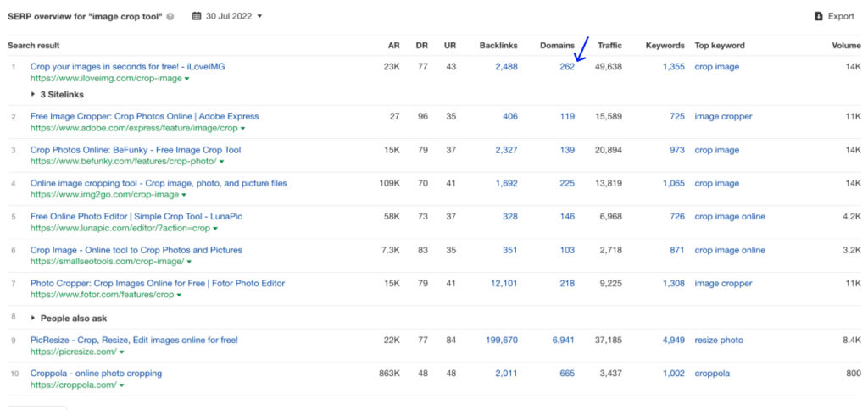Click the calendar icon next to 30 Jul 2022
Image resolution: width=868 pixels, height=410 pixels.
(197, 16)
